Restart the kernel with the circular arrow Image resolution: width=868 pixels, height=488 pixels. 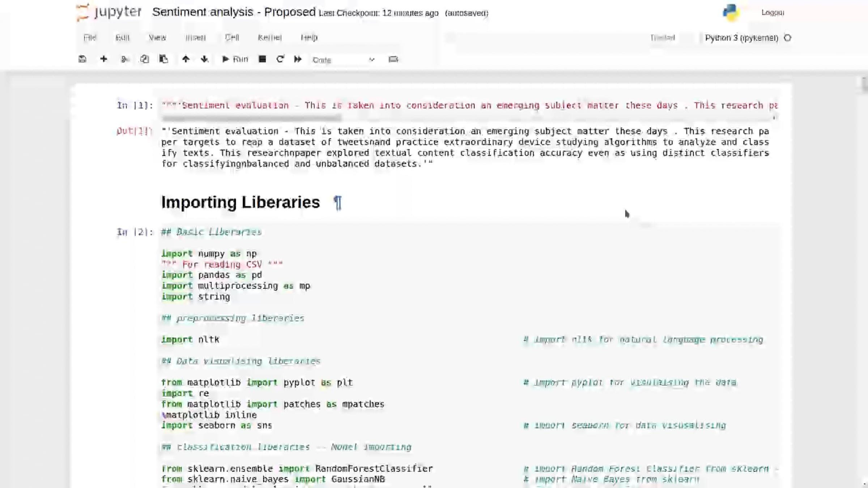coord(280,59)
